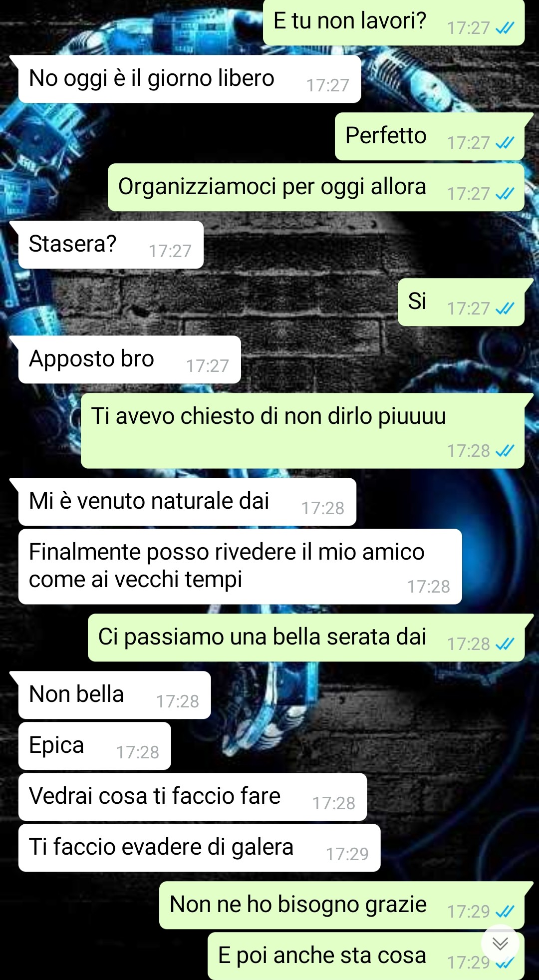Click the ticks on 'Ti avevo chiesto di non dirlo piuuuu'
This screenshot has width=539, height=980.
(x=505, y=451)
